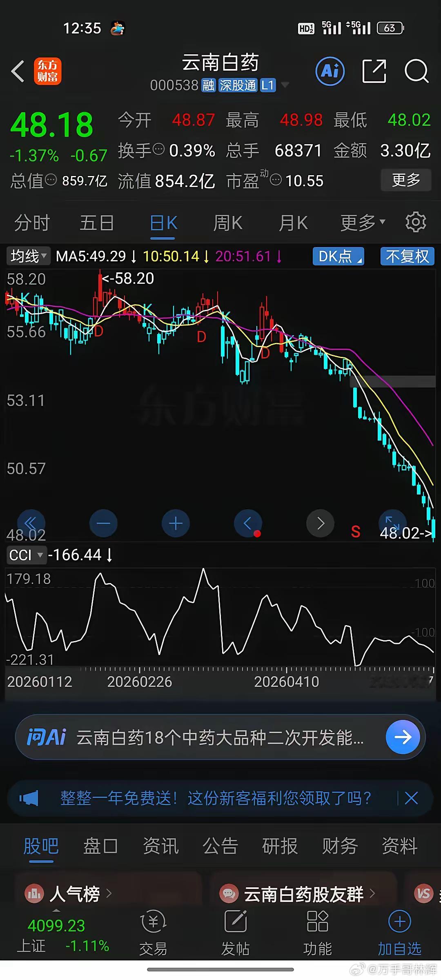Image resolution: width=441 pixels, height=980 pixels.
Task: Tap the 东方财富 orange logo
Action: coord(47,71)
